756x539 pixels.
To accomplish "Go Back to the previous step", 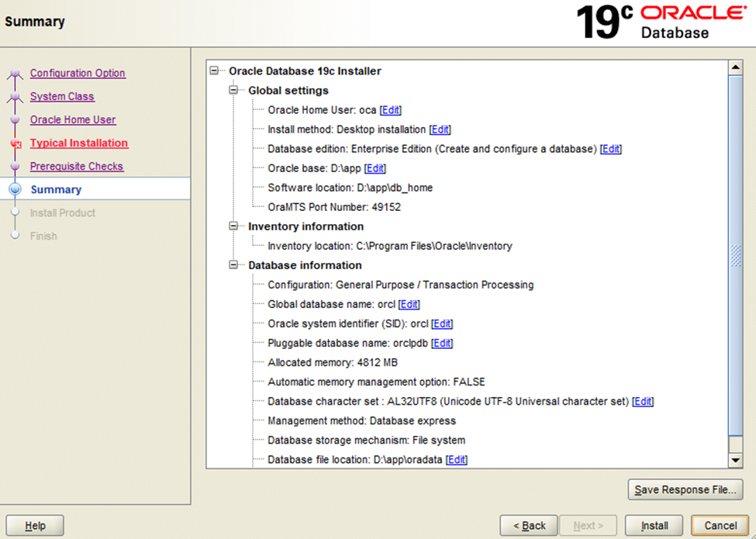I will (x=529, y=526).
